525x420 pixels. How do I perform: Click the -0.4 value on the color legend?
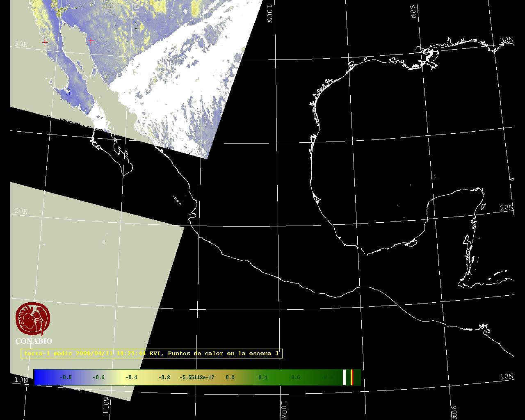click(131, 377)
